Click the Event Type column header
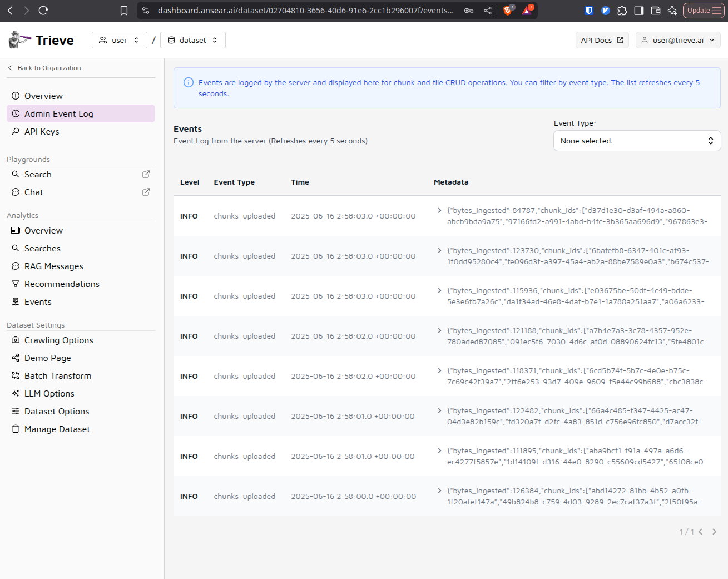Screen dimensions: 728x579 (234, 182)
